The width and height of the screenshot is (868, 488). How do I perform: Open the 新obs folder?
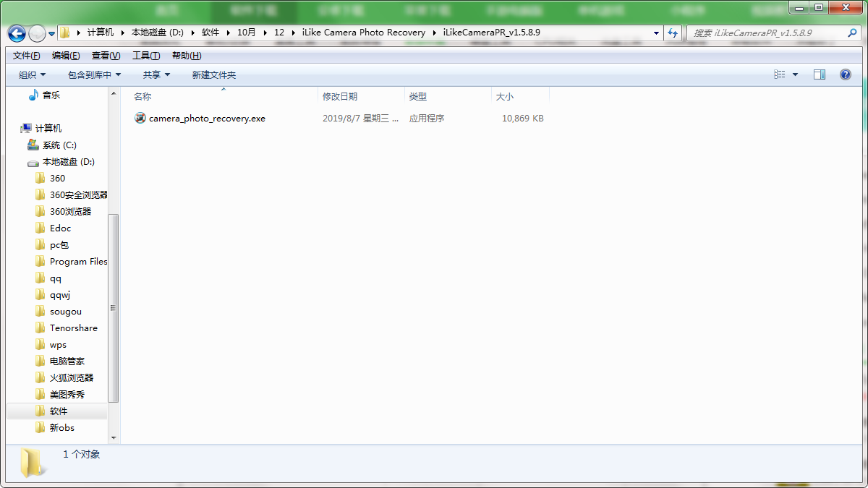point(62,427)
